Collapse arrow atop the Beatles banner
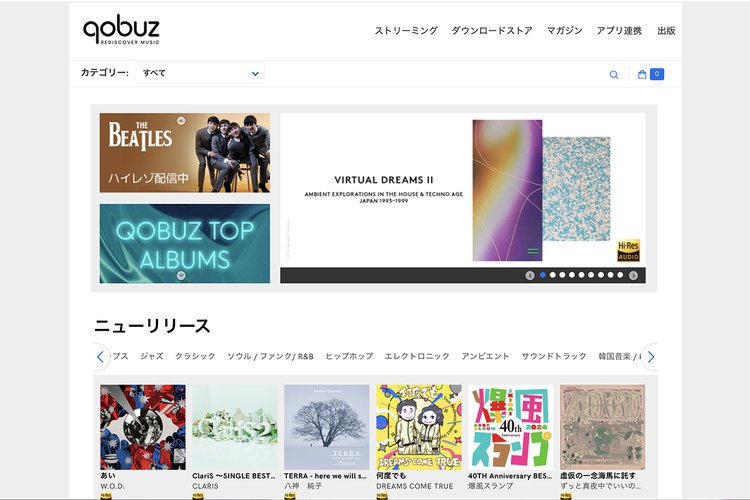Screen dimensions: 750x500 181,121
